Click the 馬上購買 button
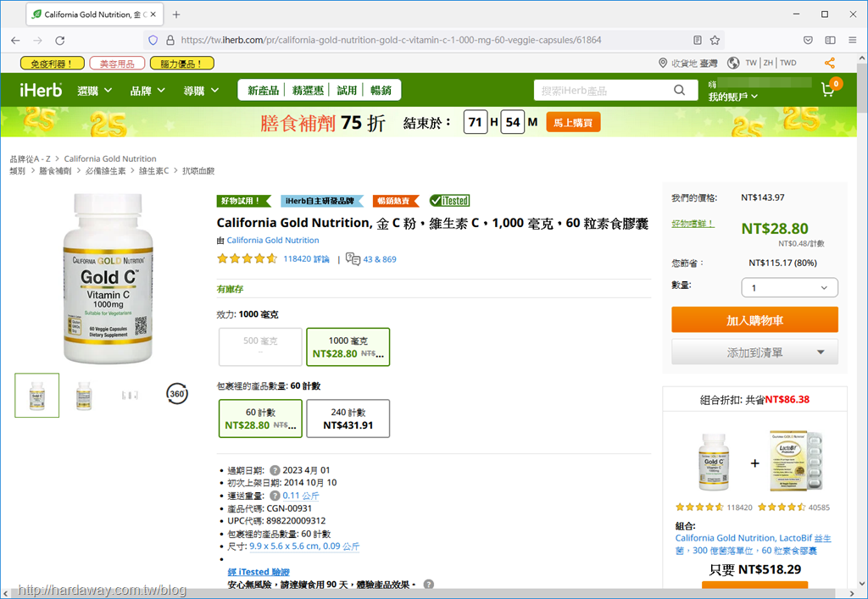Image resolution: width=868 pixels, height=599 pixels. pos(573,122)
